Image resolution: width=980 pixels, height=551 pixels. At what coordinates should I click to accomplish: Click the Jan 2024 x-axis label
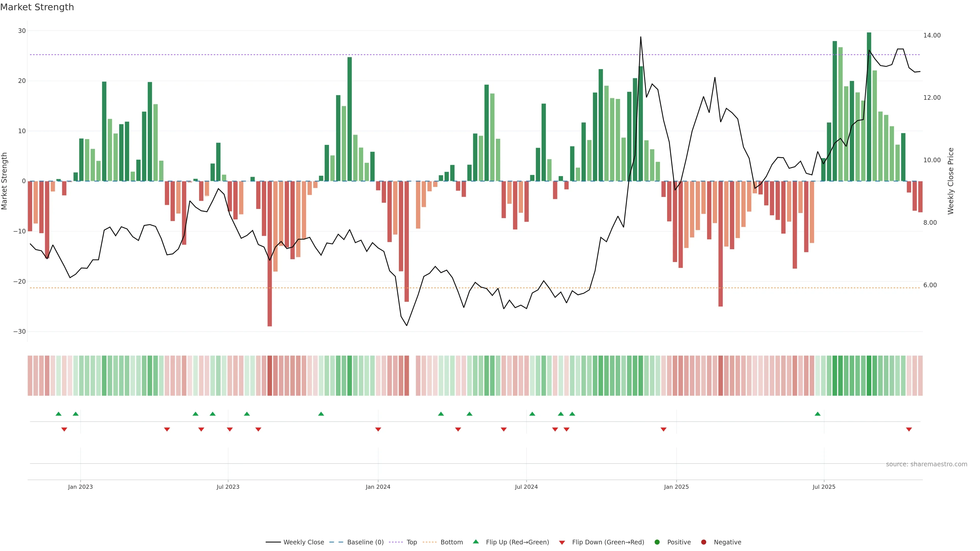(x=378, y=487)
